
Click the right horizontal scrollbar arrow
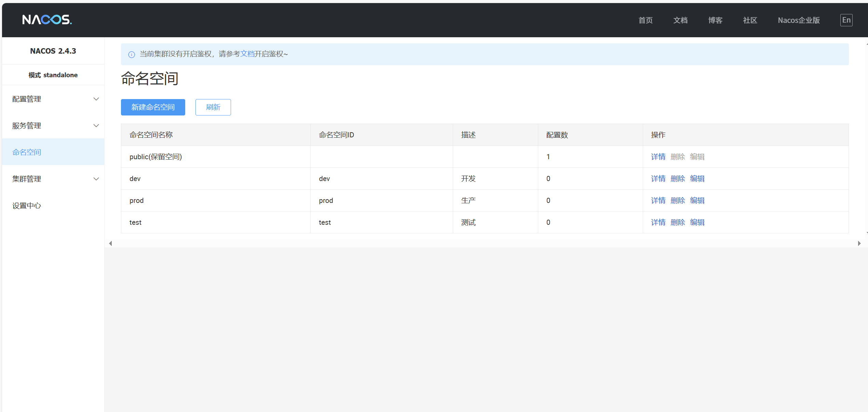859,244
